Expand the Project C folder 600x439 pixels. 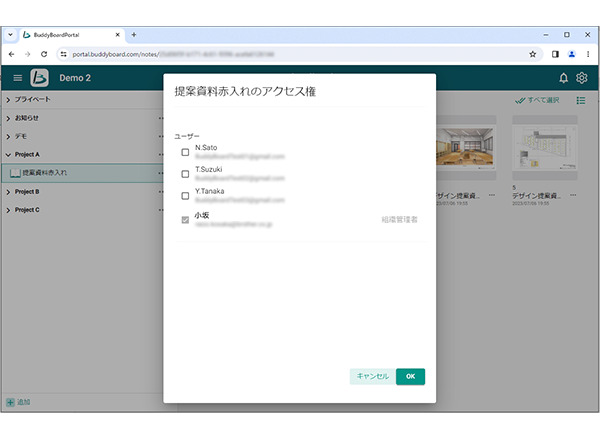pos(8,210)
